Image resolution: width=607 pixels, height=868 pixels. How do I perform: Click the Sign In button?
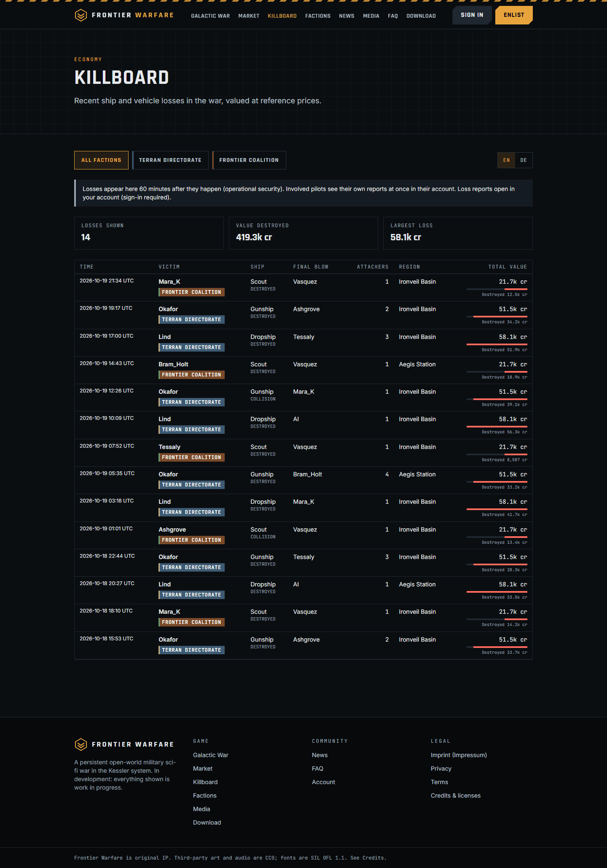[x=472, y=15]
